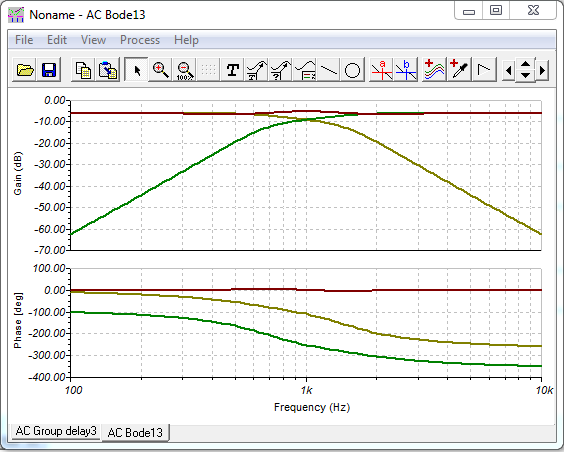Select the Zoom in magnifier tool
Viewport: 564px width, 452px height.
coord(160,69)
